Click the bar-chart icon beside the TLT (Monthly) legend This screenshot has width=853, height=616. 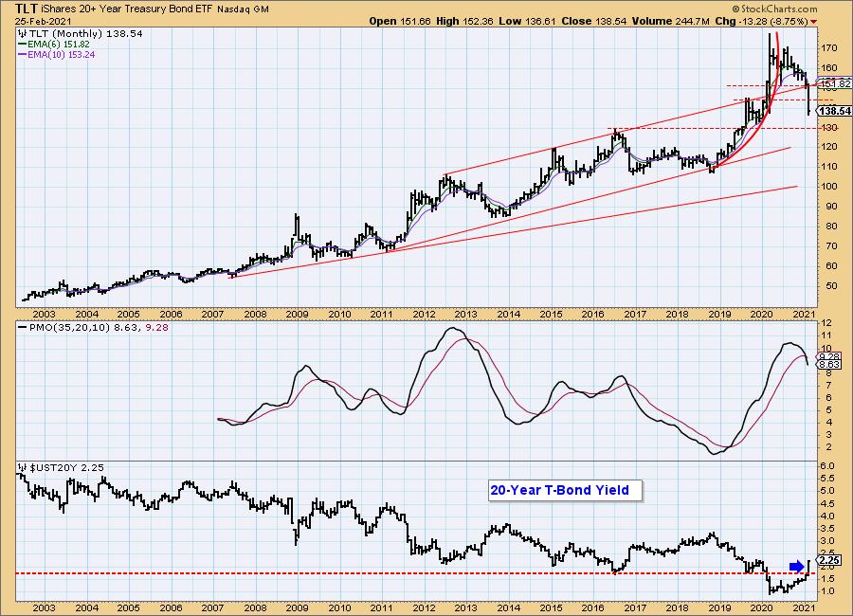click(x=23, y=34)
